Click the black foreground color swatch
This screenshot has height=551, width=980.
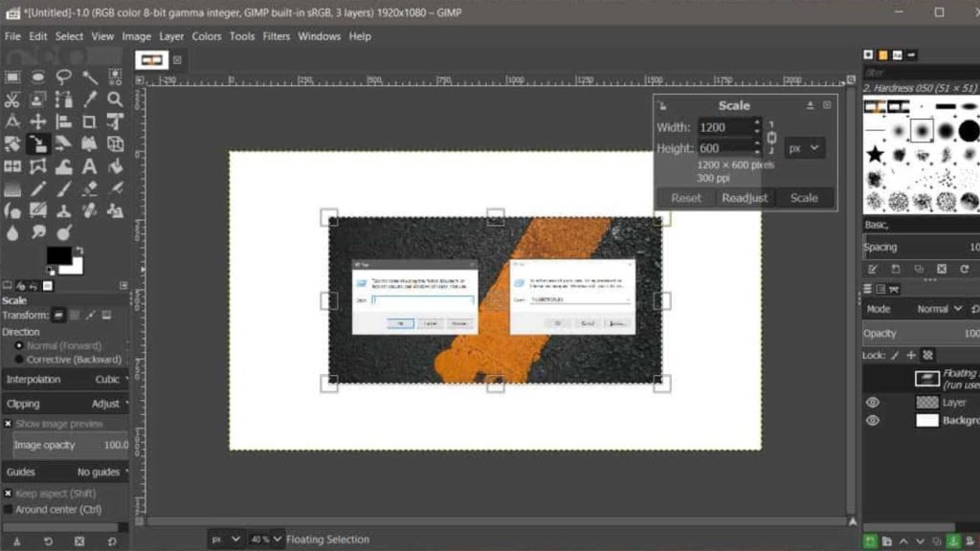(x=58, y=255)
